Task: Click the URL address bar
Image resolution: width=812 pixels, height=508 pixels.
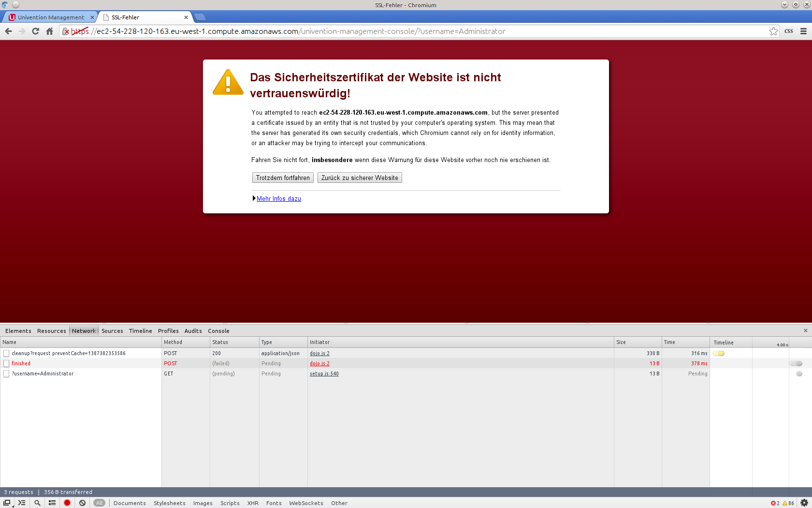Action: (x=416, y=31)
